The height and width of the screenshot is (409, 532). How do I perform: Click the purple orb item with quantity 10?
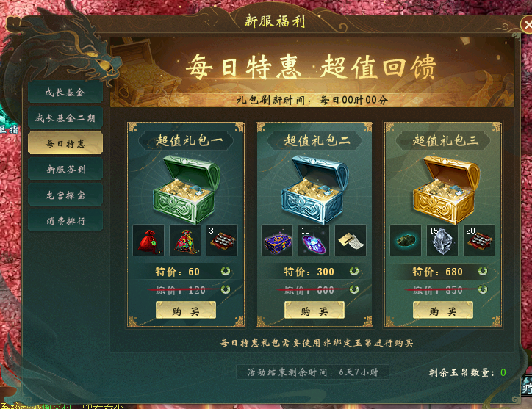[314, 240]
